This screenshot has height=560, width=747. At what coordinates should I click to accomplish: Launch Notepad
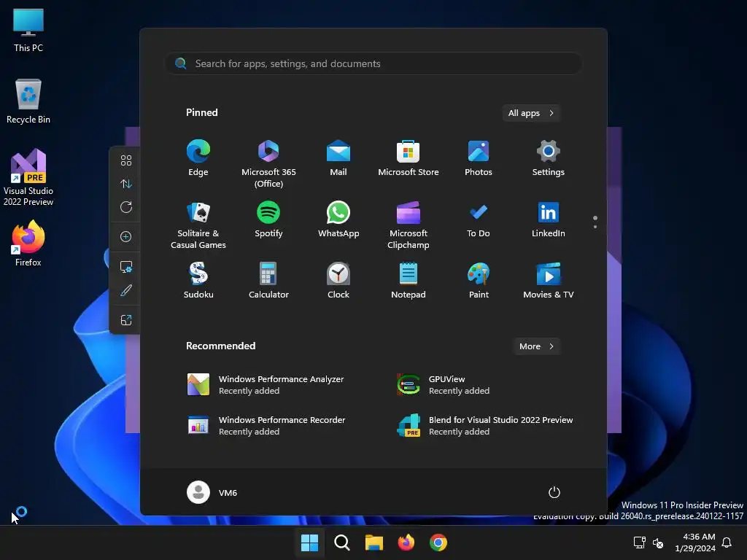point(409,281)
